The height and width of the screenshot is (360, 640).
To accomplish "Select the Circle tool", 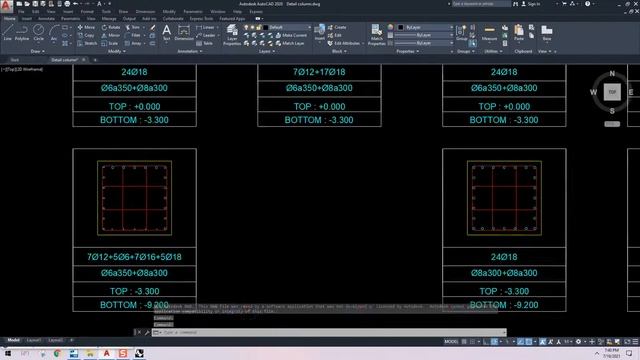I will [x=38, y=32].
